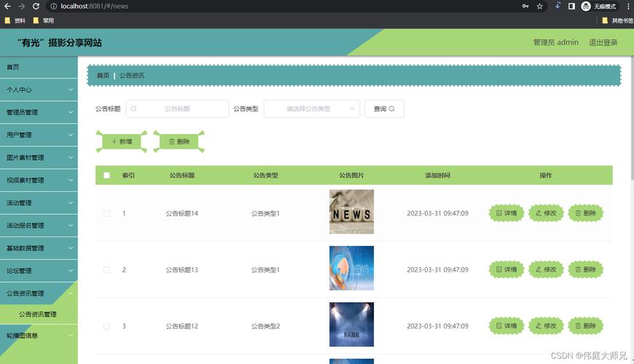Viewport: 634px width, 364px height.
Task: Expand 基础数据管理 sidebar menu
Action: (39, 248)
